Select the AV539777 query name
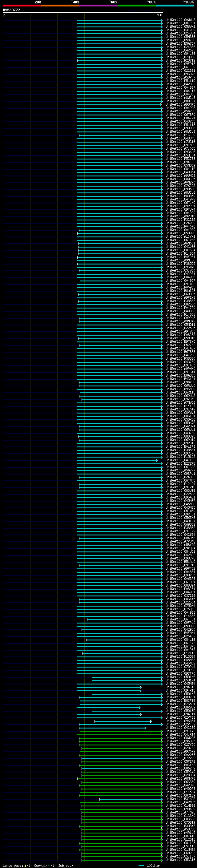This screenshot has height=868, width=197. point(11,10)
